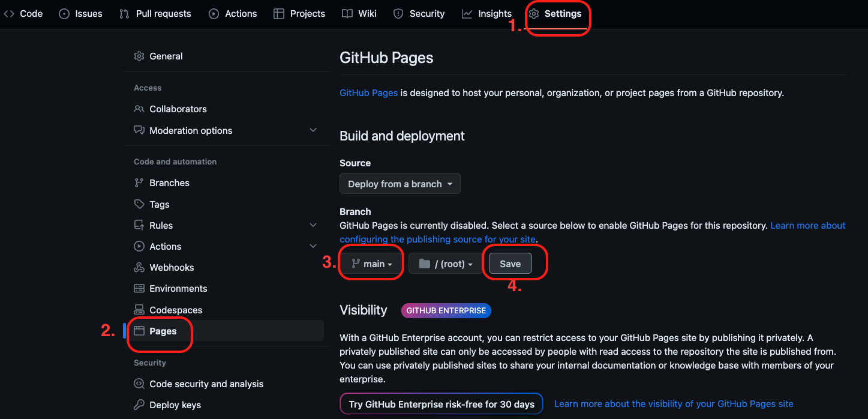
Task: Go to the Projects tab
Action: click(299, 14)
